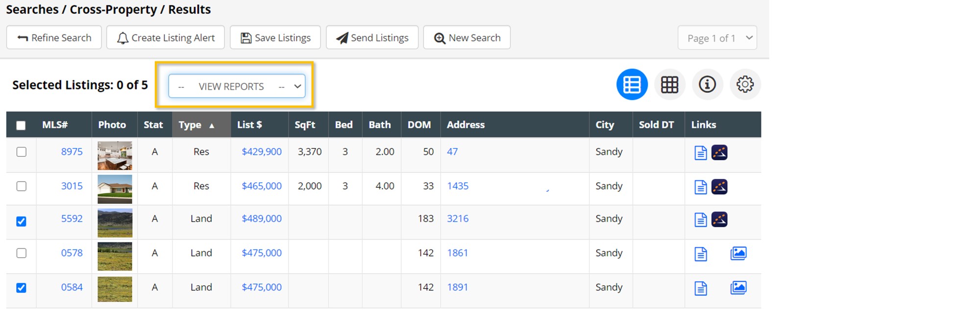This screenshot has height=314, width=980.
Task: Click the Refine Search button
Action: tap(54, 38)
